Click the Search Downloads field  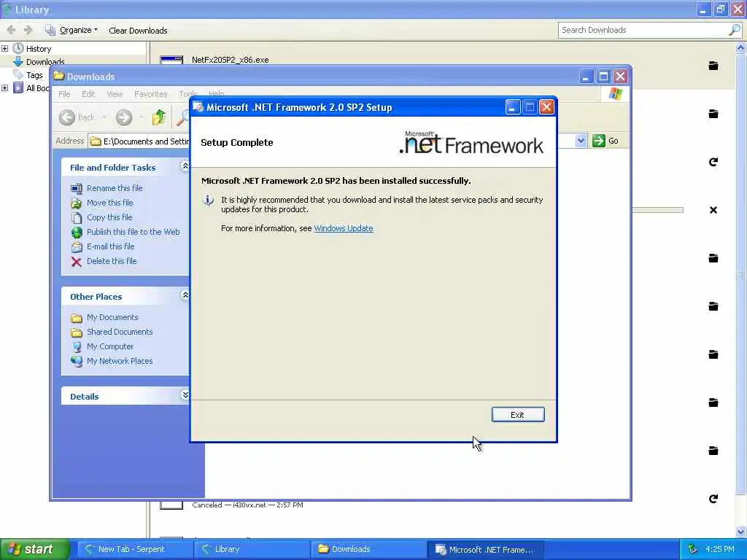point(643,30)
